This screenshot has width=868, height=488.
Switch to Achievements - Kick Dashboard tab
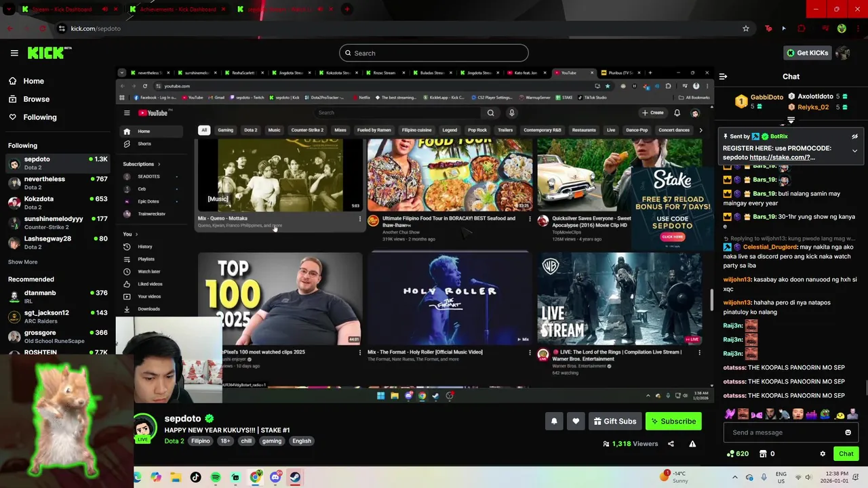point(176,9)
